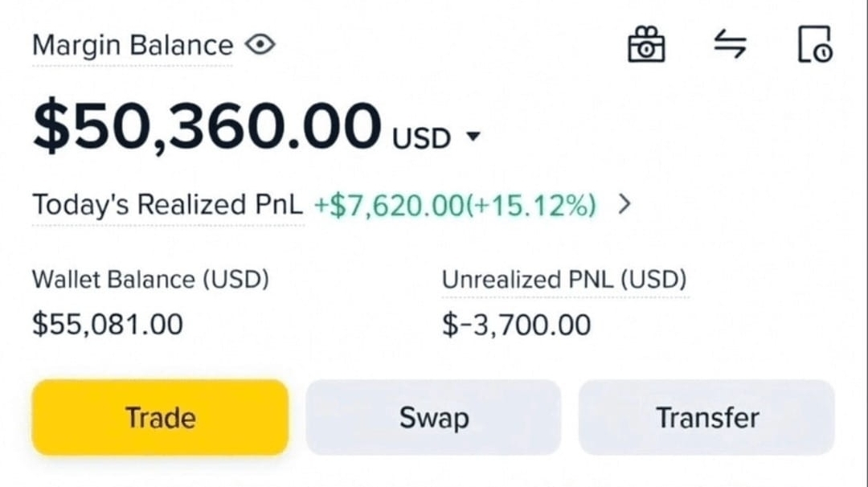868x487 pixels.
Task: Click the Wallet Balance (USD) label
Action: click(x=150, y=280)
